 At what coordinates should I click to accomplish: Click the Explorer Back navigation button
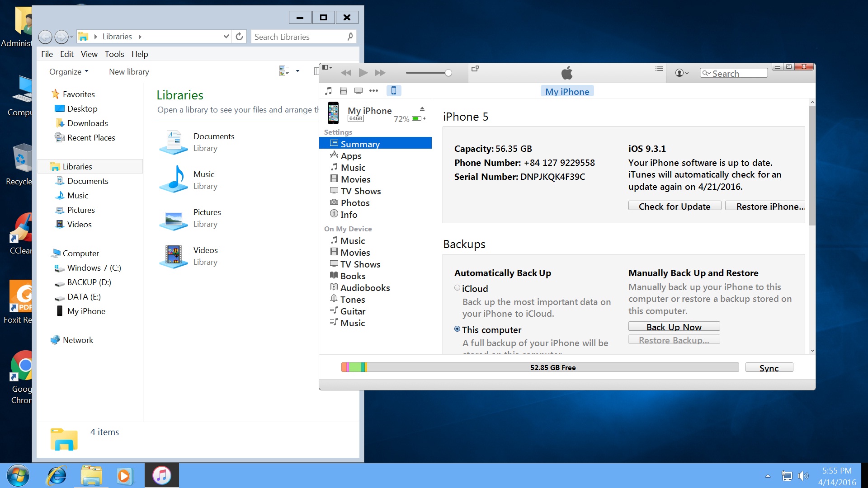45,37
